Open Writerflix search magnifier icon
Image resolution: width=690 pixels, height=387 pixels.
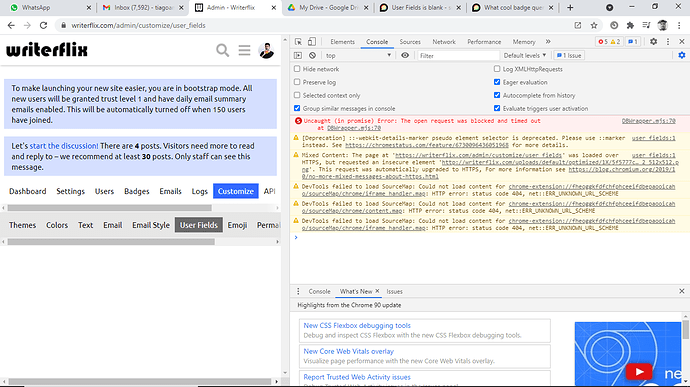[222, 50]
